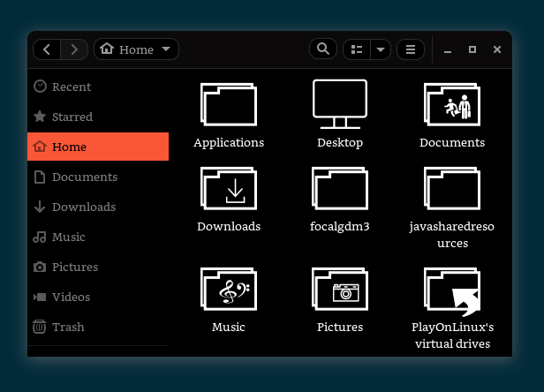Open Downloads in the sidebar
The width and height of the screenshot is (544, 392).
98,207
